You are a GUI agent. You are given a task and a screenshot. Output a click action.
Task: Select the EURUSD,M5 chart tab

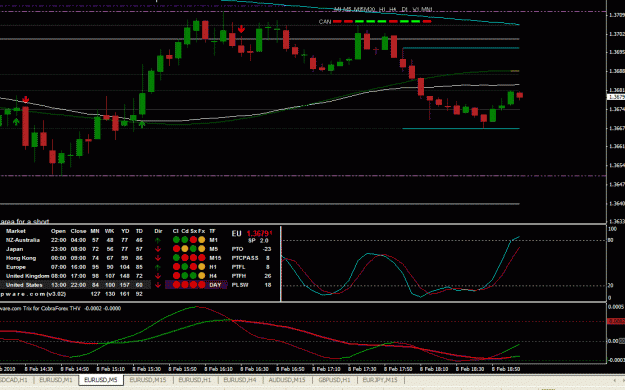101,380
